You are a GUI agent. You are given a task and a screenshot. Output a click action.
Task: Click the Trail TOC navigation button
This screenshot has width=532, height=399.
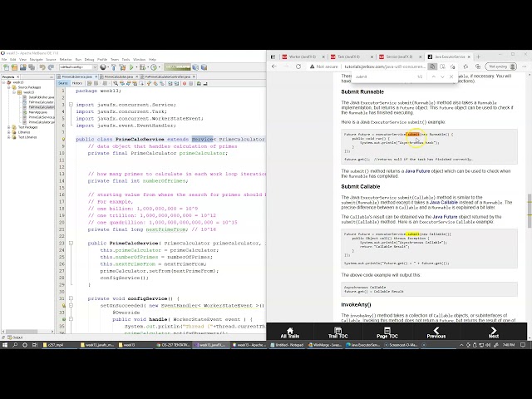pyautogui.click(x=338, y=332)
